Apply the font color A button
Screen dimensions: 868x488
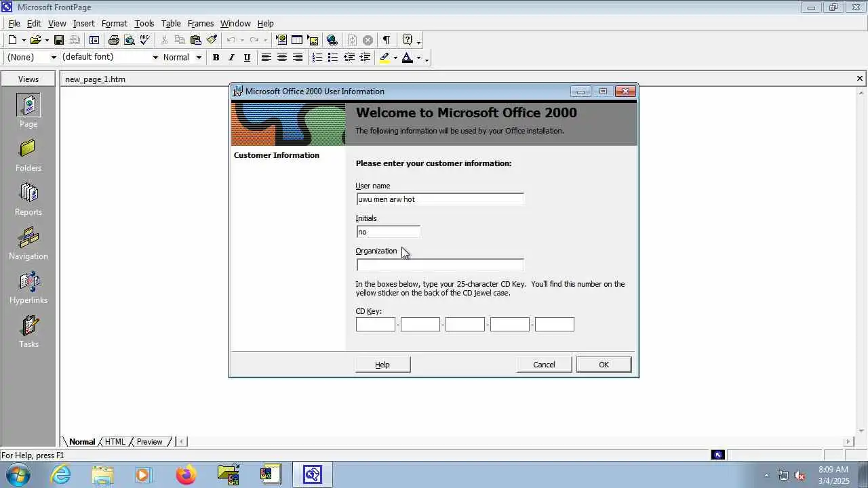click(407, 58)
